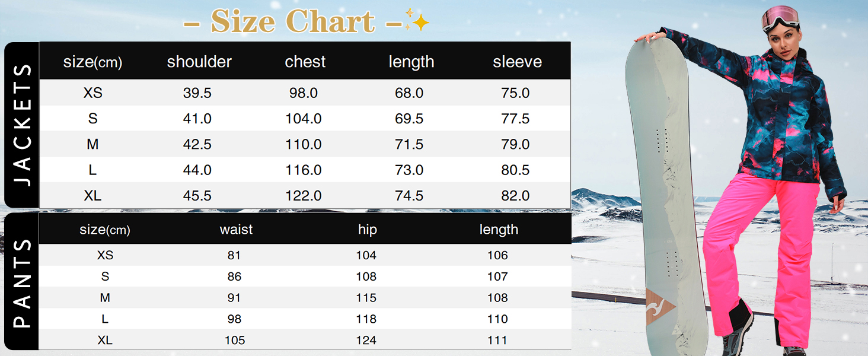Click the 124 hip measurement value

click(366, 340)
